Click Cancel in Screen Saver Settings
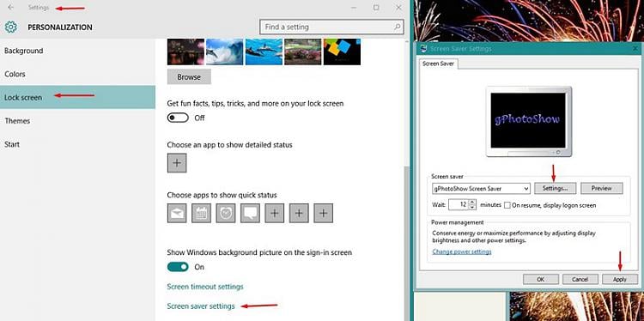The width and height of the screenshot is (644, 321). (580, 279)
